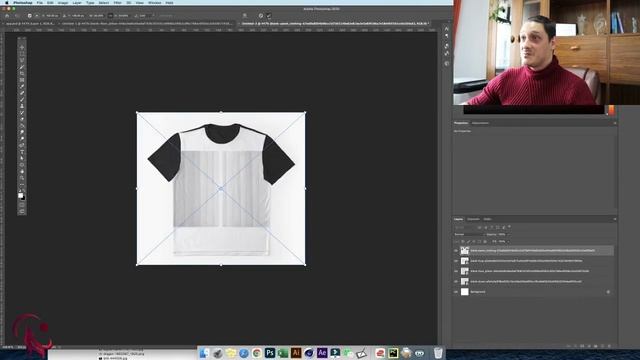Open the File menu
640x360 pixels.
click(x=40, y=2)
